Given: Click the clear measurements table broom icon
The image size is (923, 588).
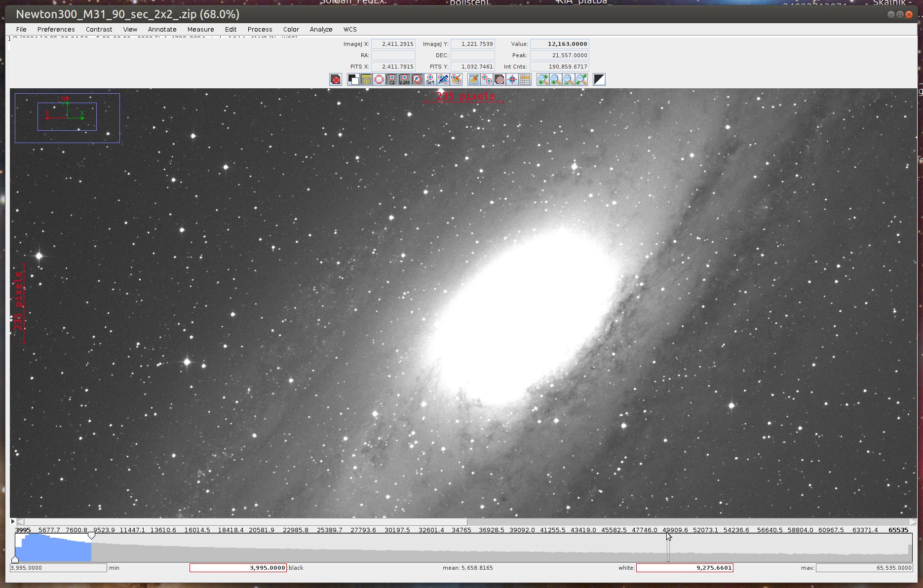Looking at the screenshot, I should point(474,79).
